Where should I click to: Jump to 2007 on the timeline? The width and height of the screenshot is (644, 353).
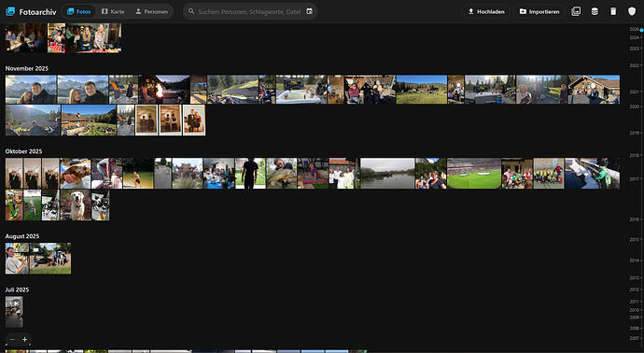[634, 338]
